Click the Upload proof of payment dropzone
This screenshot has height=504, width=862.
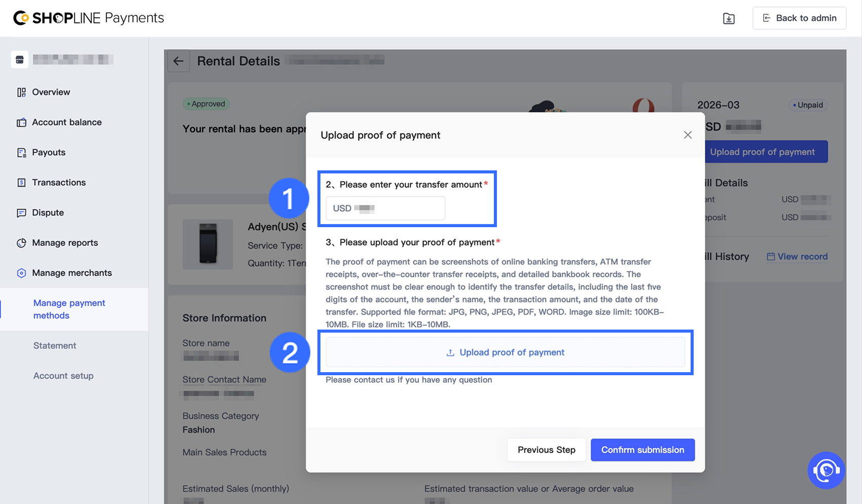(505, 352)
